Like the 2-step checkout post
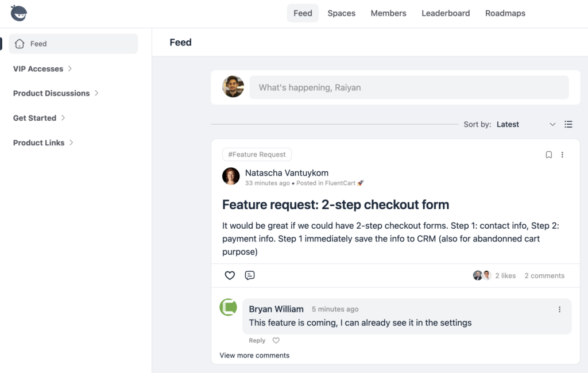Viewport: 588px width, 373px height. point(230,275)
